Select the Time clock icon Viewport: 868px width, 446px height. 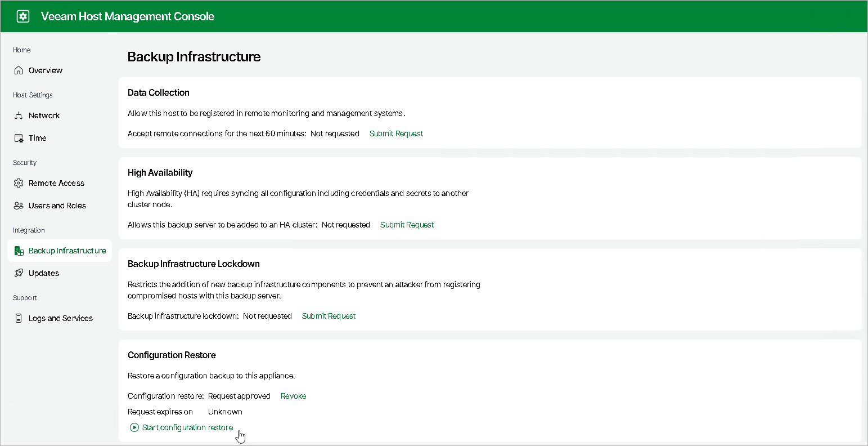[19, 138]
